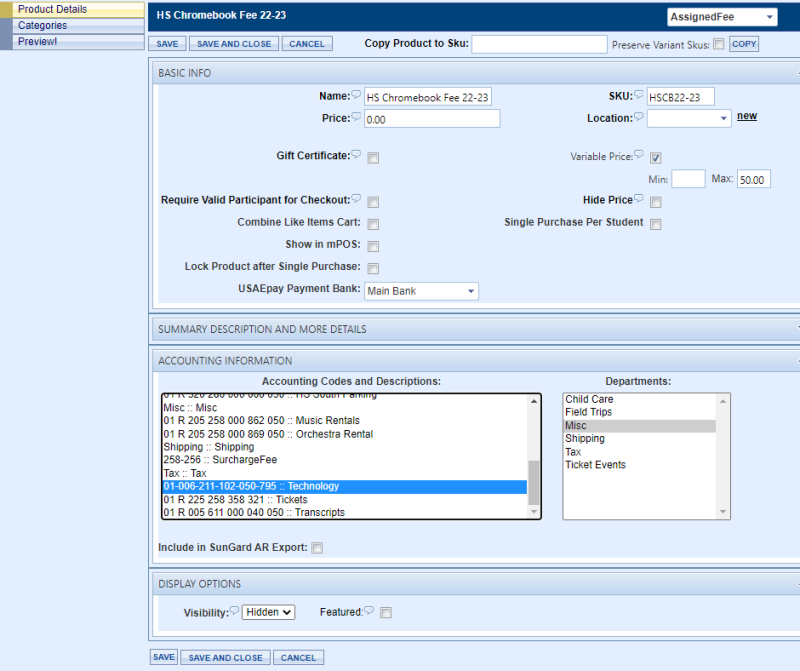Viewport: 800px width, 671px height.
Task: Select the Music Rentals accounting code
Action: tap(344, 420)
